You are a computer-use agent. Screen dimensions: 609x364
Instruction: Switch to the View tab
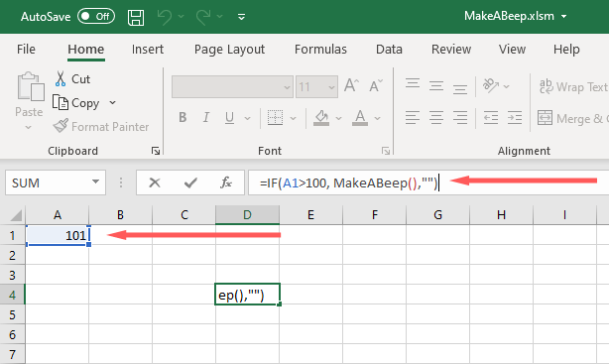point(512,50)
